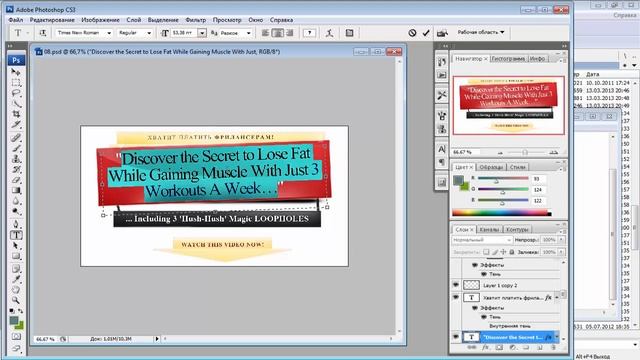Click Add layer style fx button
This screenshot has height=360, width=640.
click(x=485, y=348)
